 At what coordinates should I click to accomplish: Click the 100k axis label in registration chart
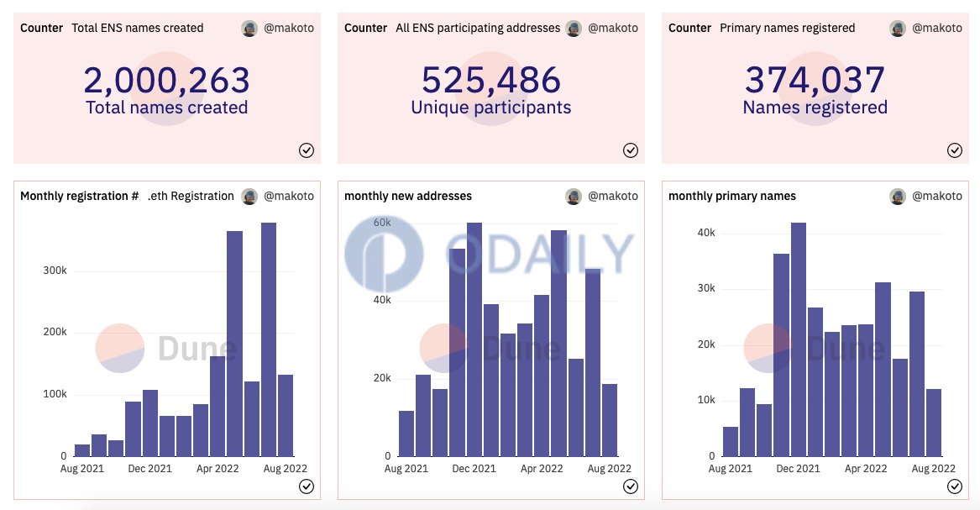[x=55, y=394]
